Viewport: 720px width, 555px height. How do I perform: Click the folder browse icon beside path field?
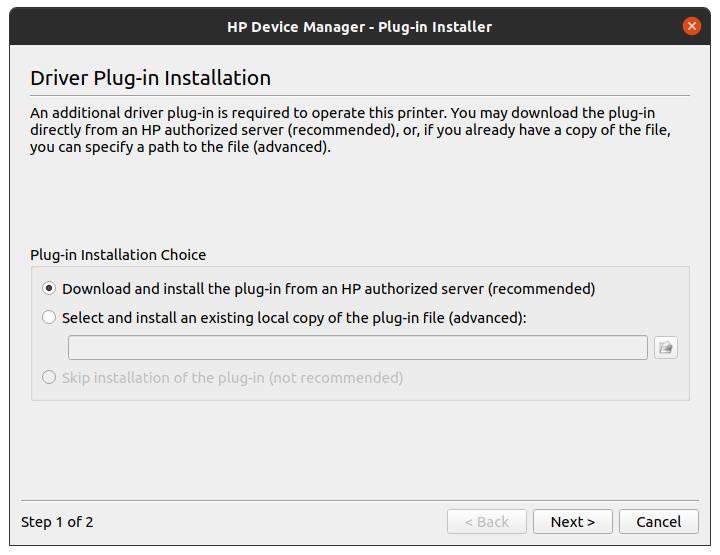(665, 348)
